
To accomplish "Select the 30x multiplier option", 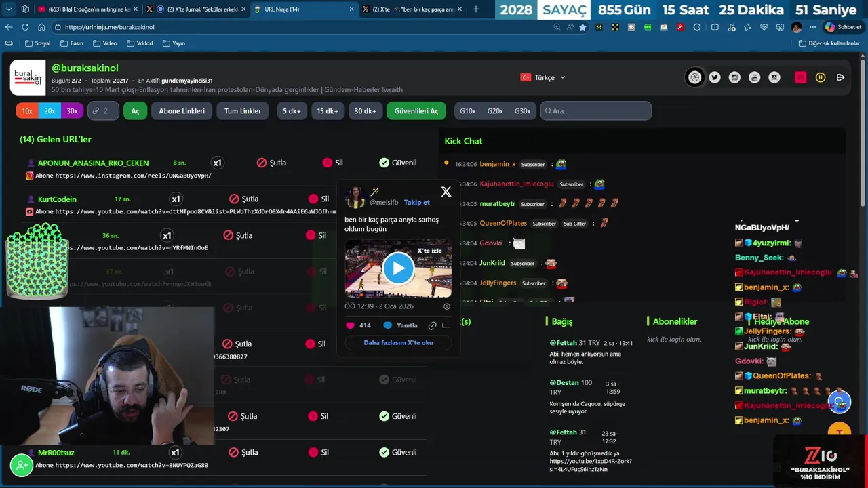I will coord(72,110).
